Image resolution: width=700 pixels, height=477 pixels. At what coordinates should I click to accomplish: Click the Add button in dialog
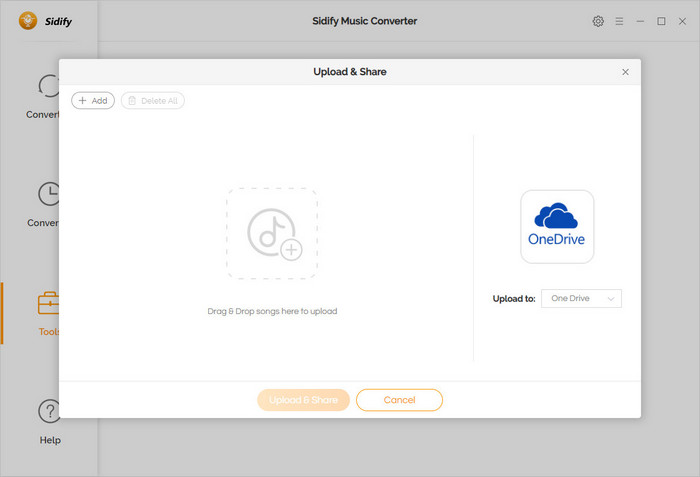(x=93, y=100)
